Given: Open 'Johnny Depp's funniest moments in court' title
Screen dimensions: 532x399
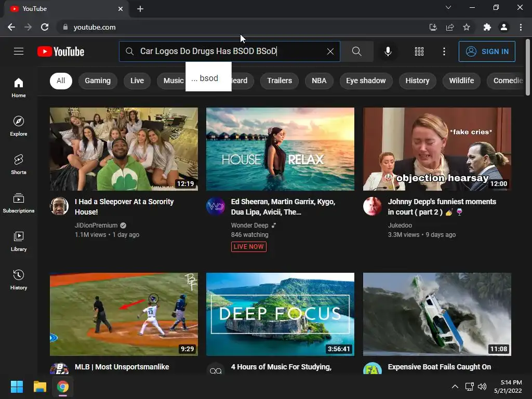Looking at the screenshot, I should tap(442, 207).
